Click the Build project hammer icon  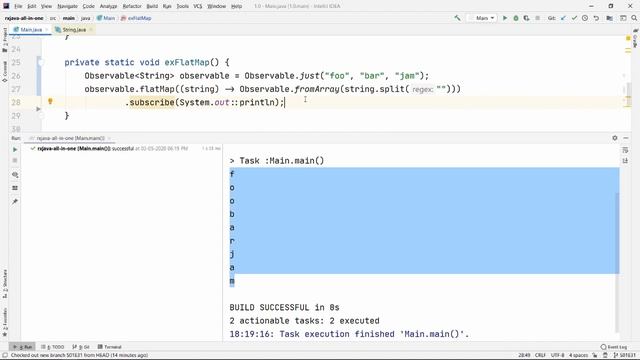(x=458, y=18)
